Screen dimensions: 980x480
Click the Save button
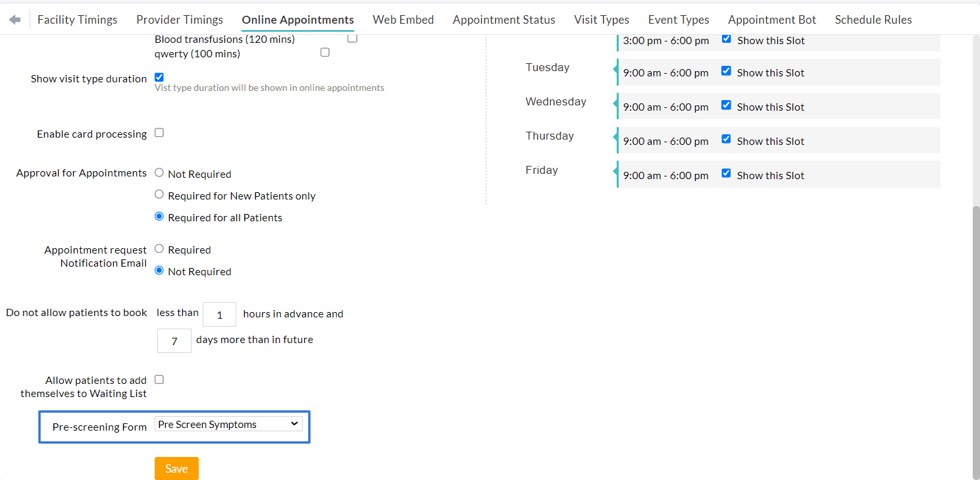[176, 468]
